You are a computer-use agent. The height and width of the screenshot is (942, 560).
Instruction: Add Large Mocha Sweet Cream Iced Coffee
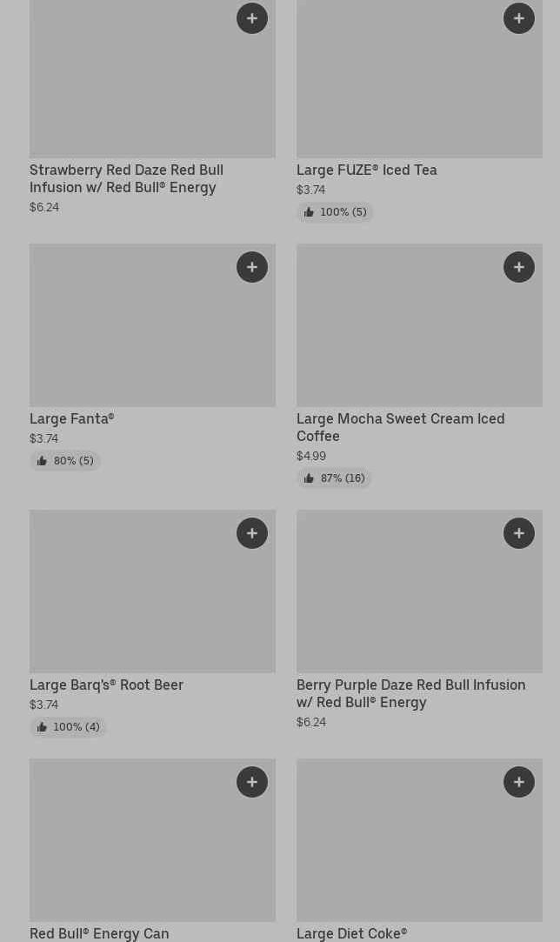(519, 267)
